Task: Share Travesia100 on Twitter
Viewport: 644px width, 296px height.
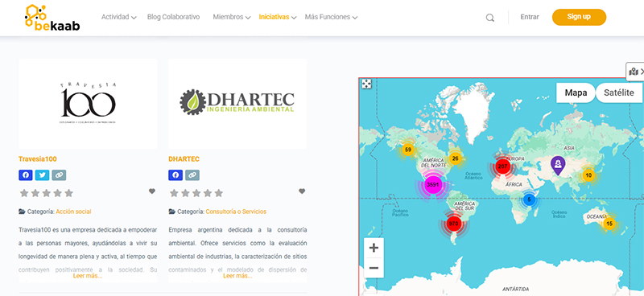Action: pos(43,175)
